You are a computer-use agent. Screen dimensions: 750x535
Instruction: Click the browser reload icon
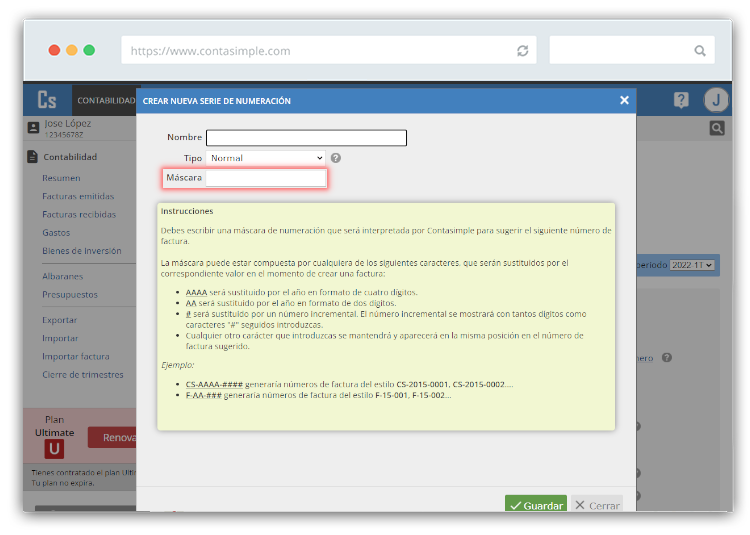tap(522, 50)
